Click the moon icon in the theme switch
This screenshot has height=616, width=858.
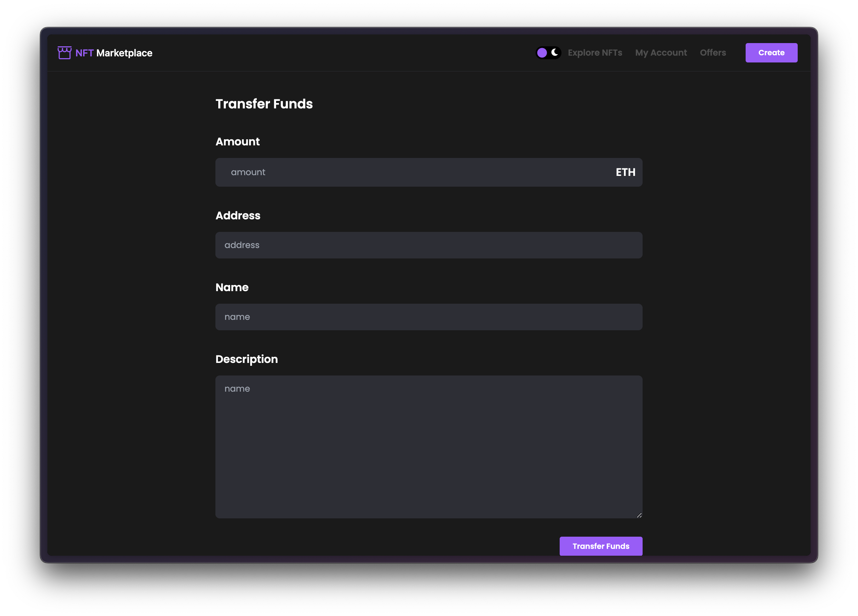555,53
